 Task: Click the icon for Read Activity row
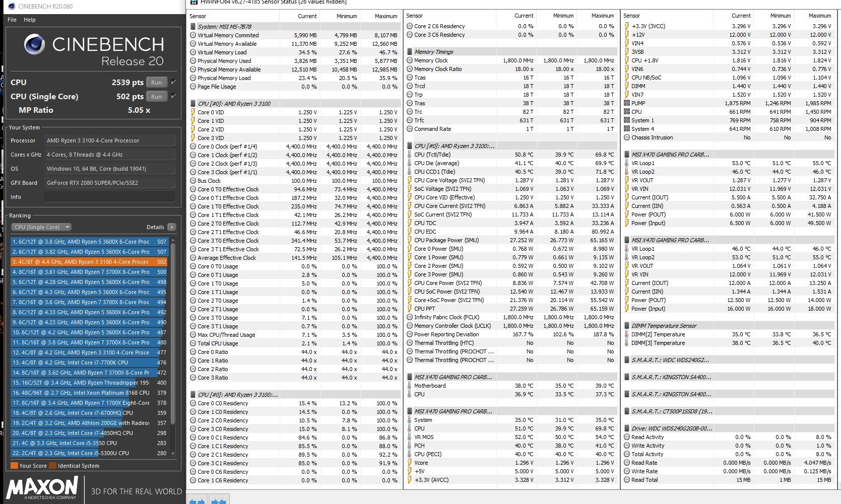[627, 437]
